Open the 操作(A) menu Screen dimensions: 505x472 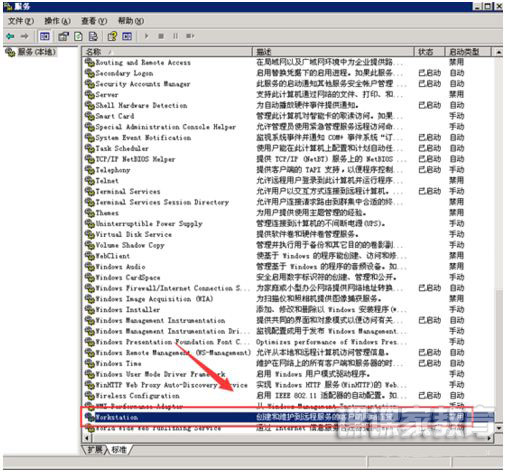coord(58,21)
